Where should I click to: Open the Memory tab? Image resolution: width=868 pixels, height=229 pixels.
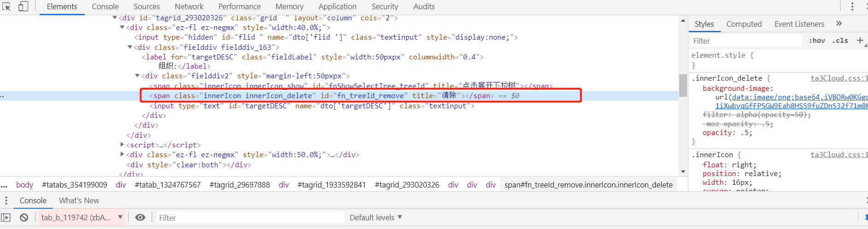(x=290, y=6)
